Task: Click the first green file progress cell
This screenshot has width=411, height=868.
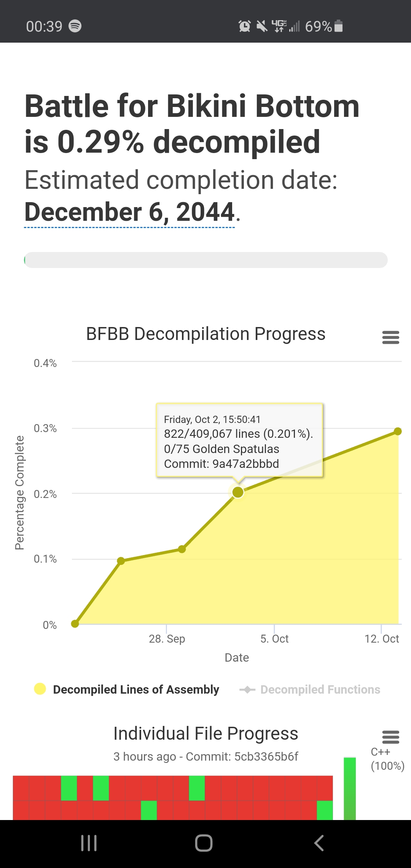Action: (69, 788)
